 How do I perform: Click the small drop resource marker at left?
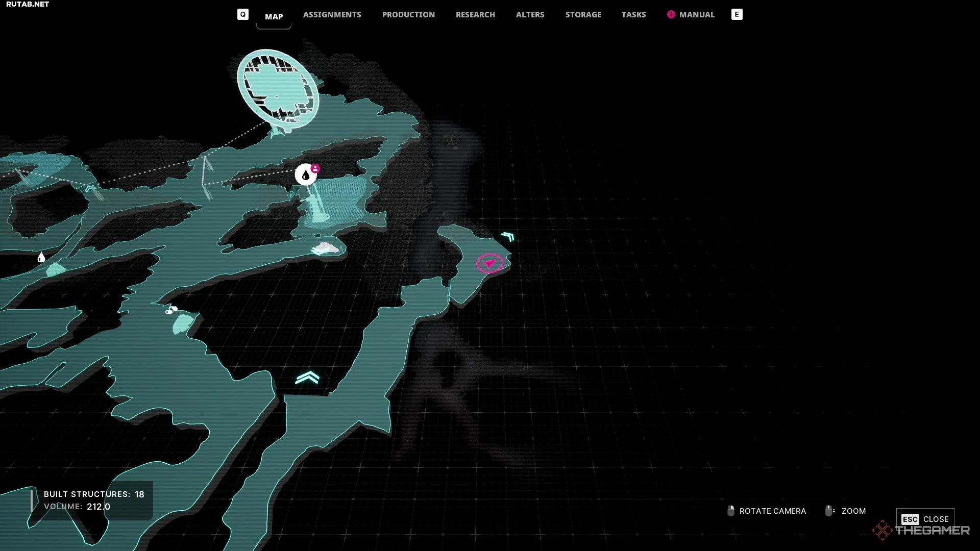(x=41, y=257)
